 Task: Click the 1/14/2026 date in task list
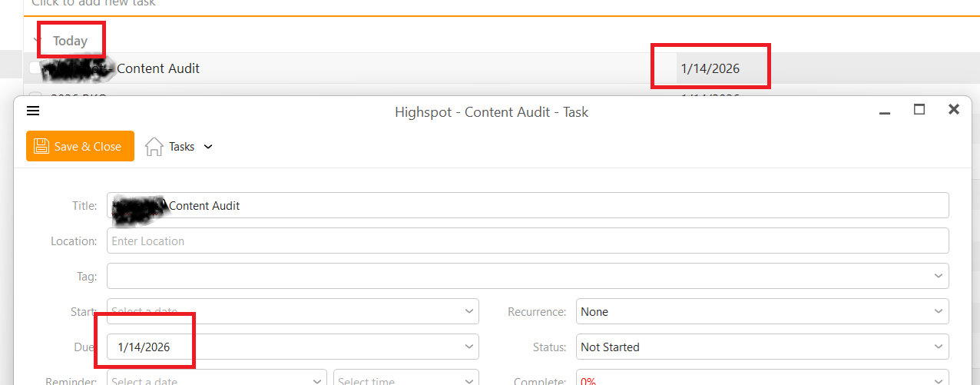click(710, 68)
